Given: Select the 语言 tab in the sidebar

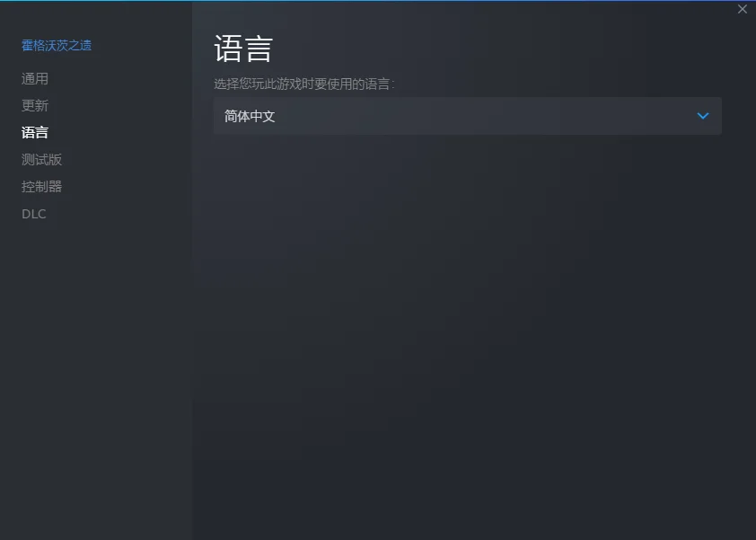Looking at the screenshot, I should click(35, 133).
